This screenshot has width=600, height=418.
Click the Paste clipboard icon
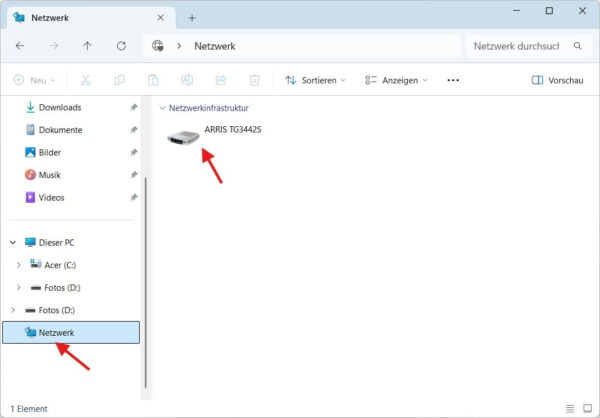tap(153, 80)
